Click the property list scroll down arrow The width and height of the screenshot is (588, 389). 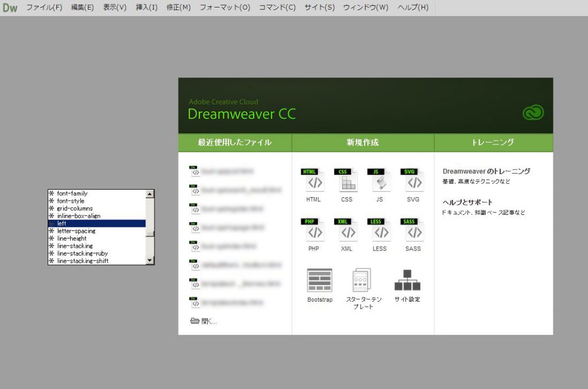click(x=150, y=260)
